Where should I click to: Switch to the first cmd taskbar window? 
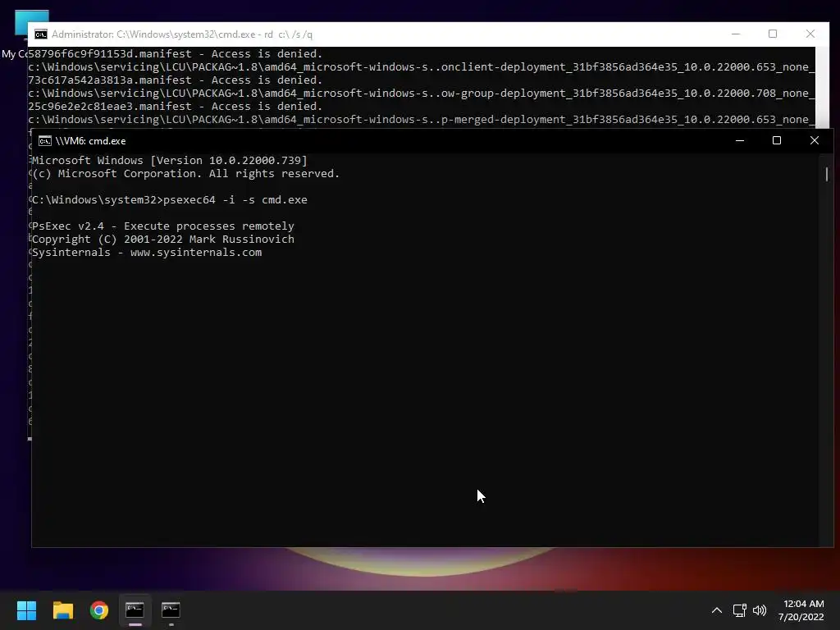coord(135,610)
